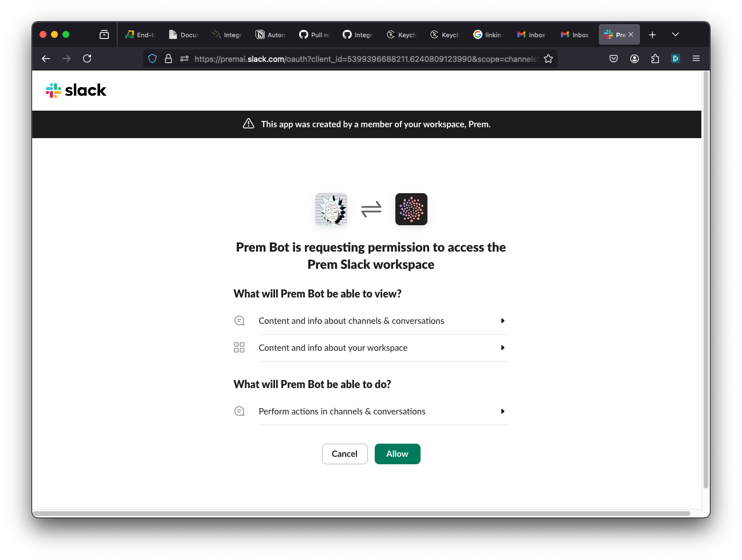Click the URL address field
Screen dimensions: 742x560
click(x=365, y=58)
